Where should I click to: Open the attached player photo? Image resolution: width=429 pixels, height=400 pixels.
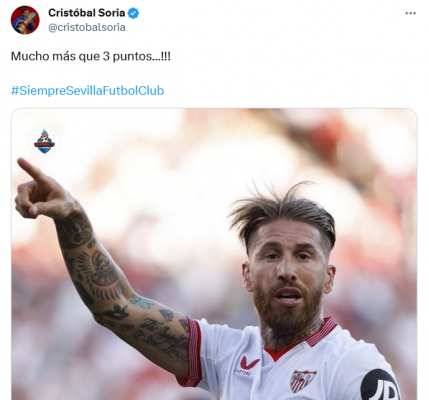pyautogui.click(x=214, y=254)
